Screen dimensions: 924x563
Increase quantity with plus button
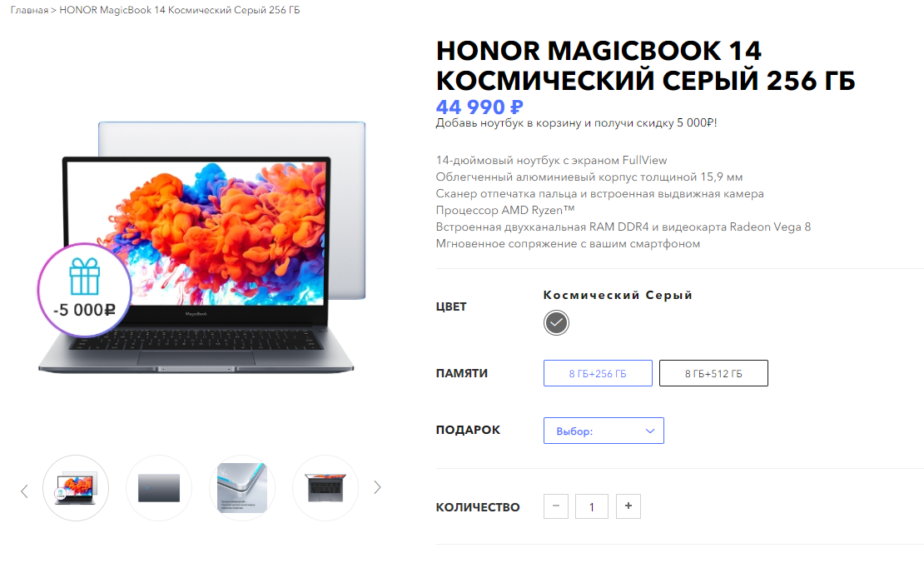628,506
